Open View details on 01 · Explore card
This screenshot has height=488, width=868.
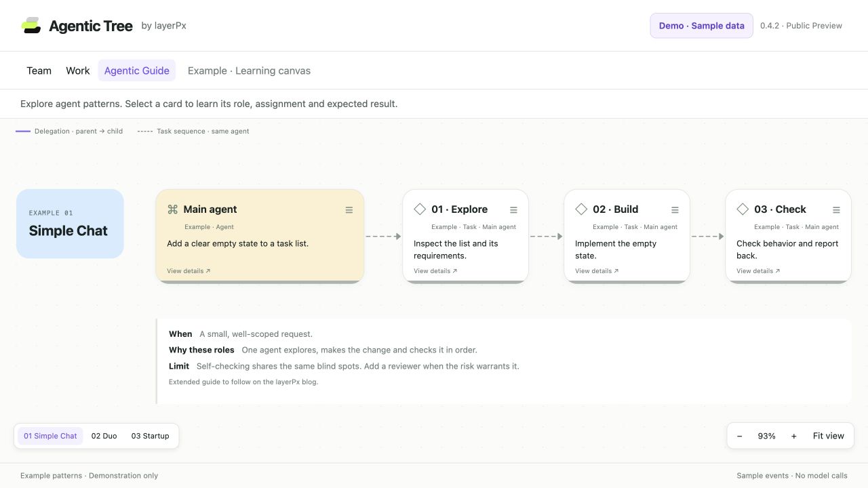435,271
